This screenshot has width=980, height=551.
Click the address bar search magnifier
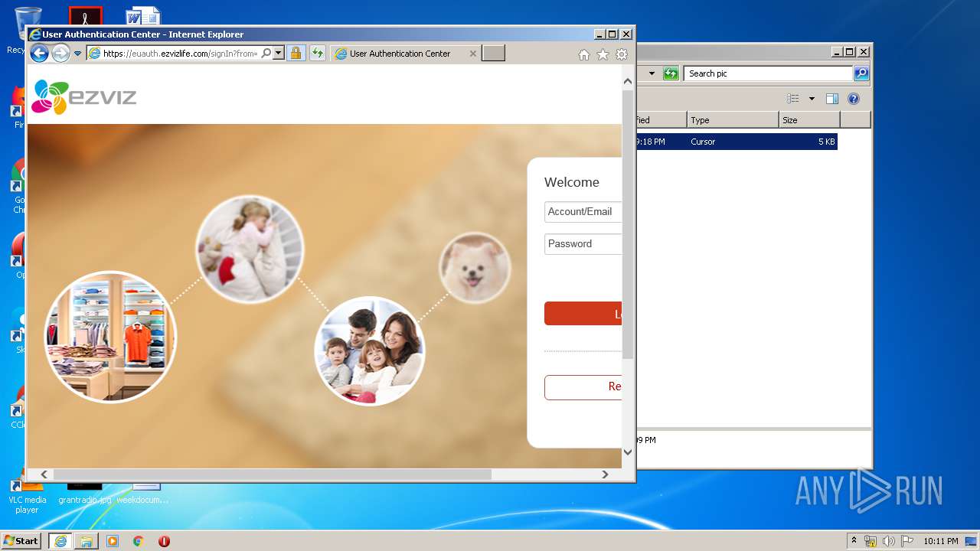(266, 54)
